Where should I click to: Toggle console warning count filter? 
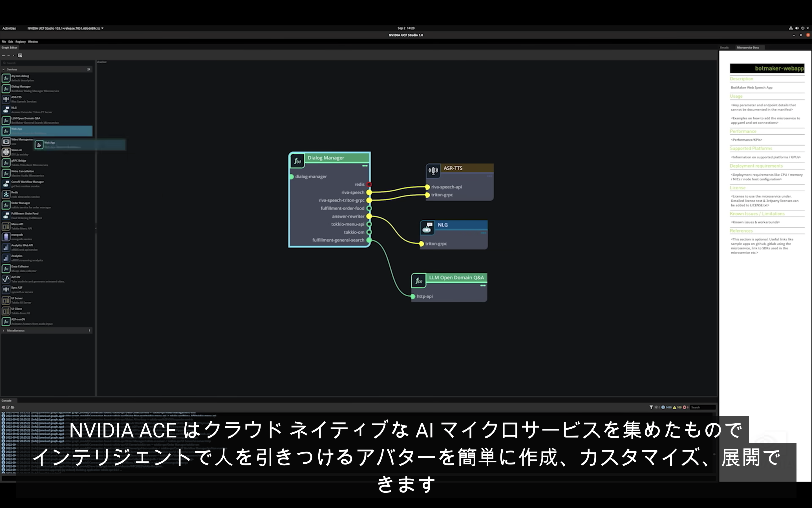pyautogui.click(x=677, y=407)
